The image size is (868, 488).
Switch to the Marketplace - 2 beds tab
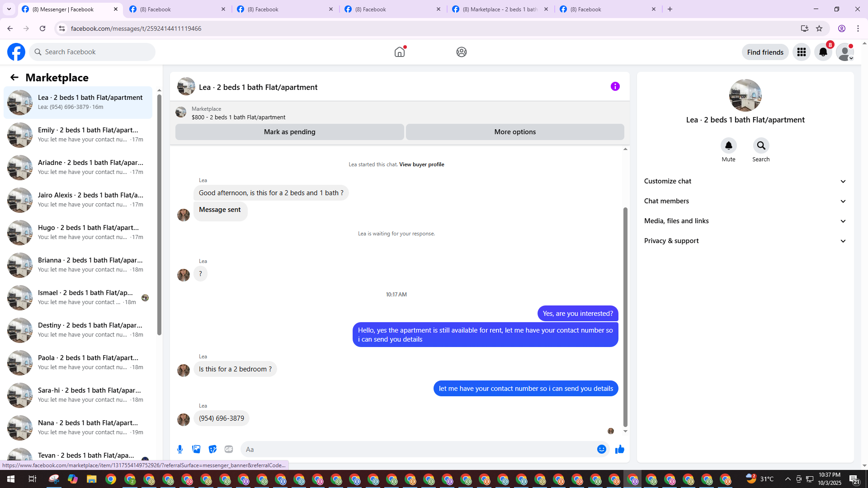tap(501, 9)
